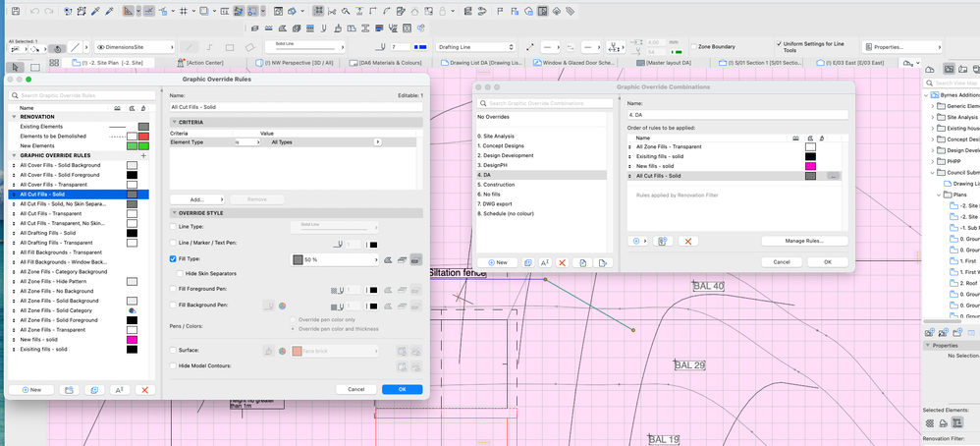Viewport: 980px width, 446px height.
Task: Check Hide Skin Separators option
Action: pyautogui.click(x=181, y=273)
